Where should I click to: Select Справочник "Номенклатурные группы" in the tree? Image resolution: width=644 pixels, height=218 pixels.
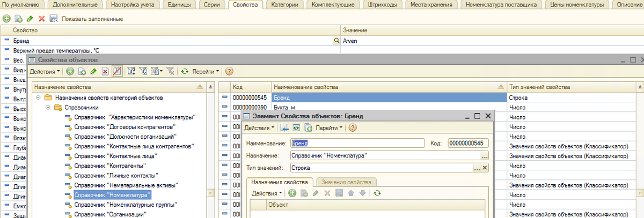(126, 204)
